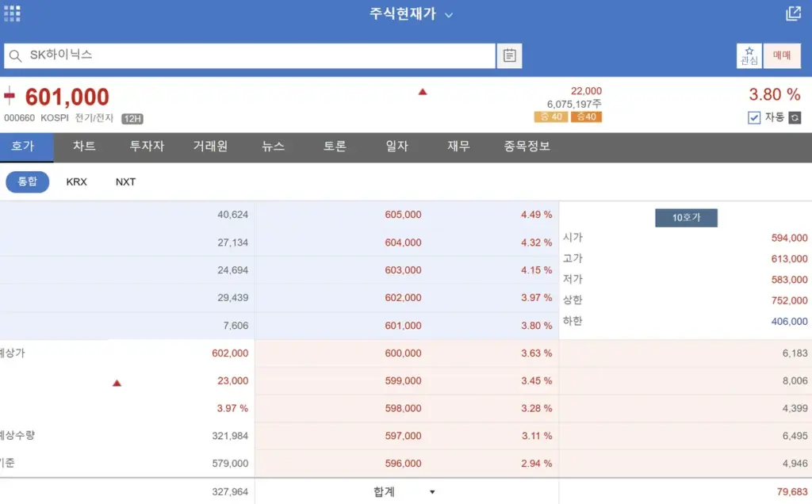This screenshot has width=812, height=504.
Task: Click the 저가 value 583,000
Action: tap(789, 280)
